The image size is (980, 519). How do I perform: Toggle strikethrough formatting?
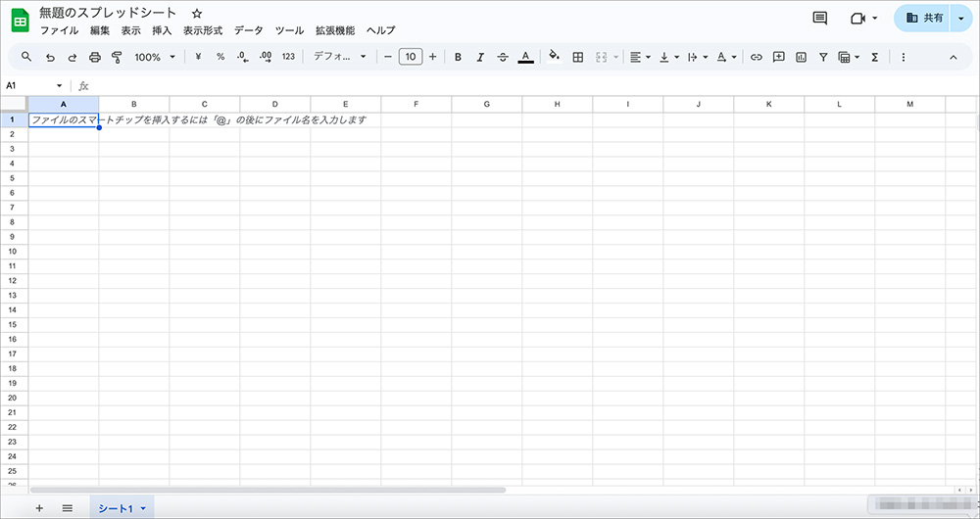(x=503, y=58)
